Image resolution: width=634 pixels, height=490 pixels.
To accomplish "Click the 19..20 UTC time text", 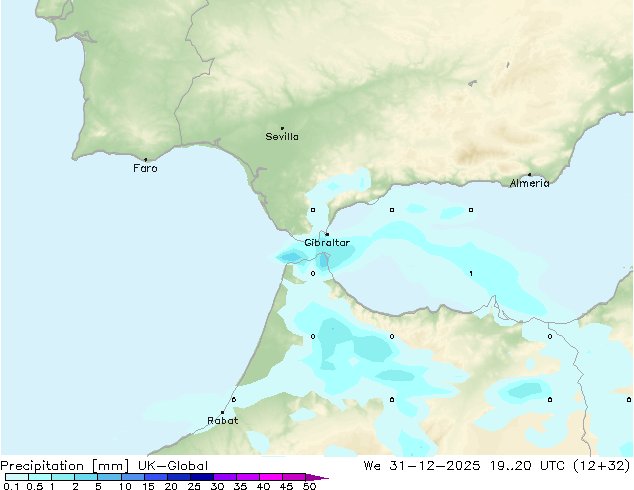I will pos(527,466).
